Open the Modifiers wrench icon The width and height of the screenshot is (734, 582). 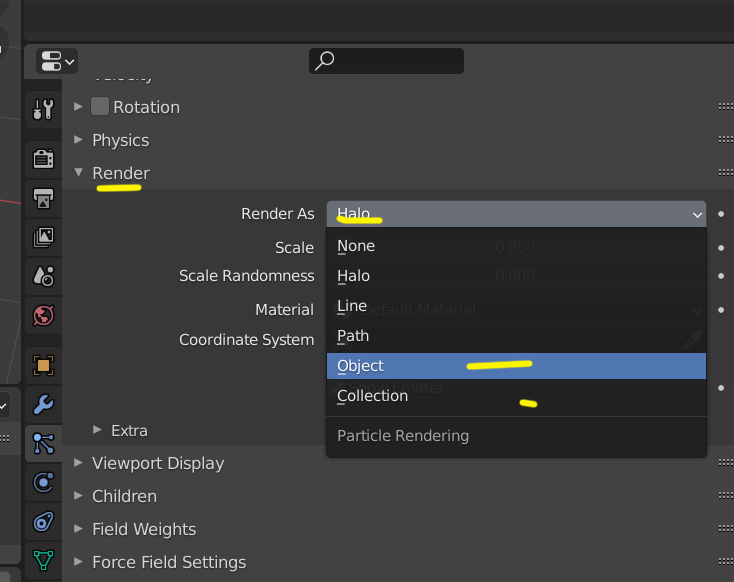pos(43,405)
